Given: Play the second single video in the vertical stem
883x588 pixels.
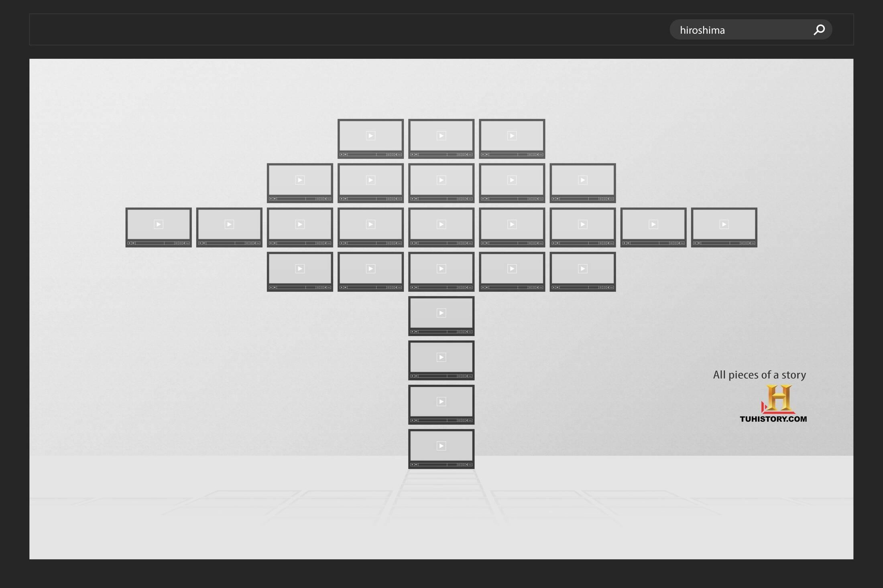Looking at the screenshot, I should tap(441, 357).
